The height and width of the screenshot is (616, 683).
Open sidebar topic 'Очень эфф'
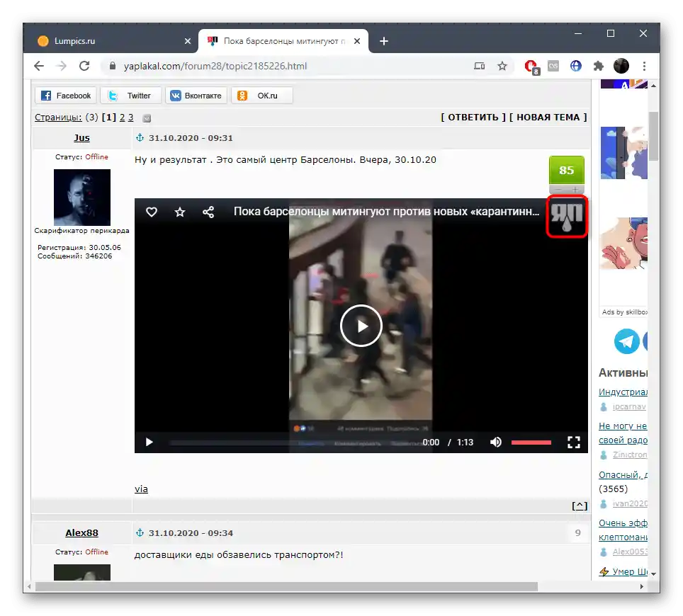(623, 523)
